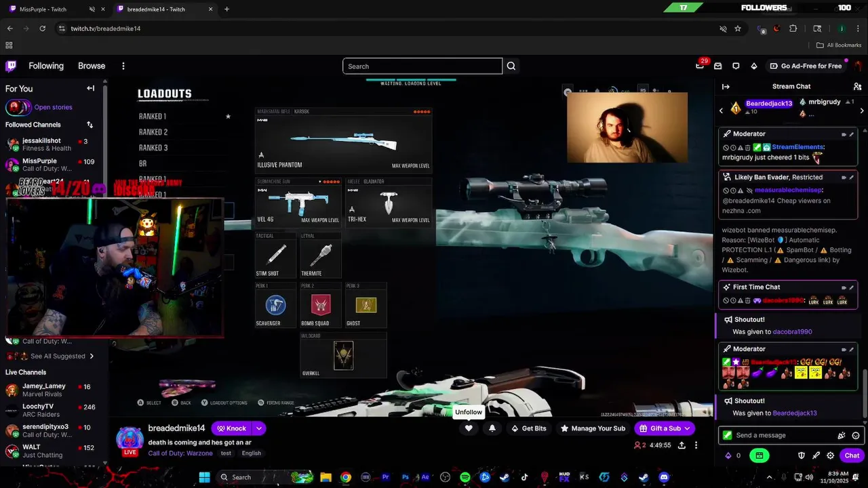Toggle site mute icon in address bar

click(x=723, y=28)
